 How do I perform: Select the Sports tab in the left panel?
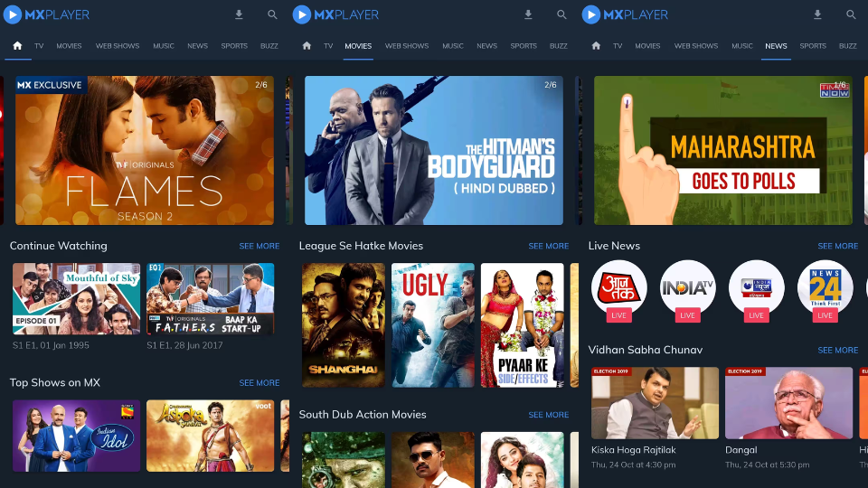click(x=234, y=46)
